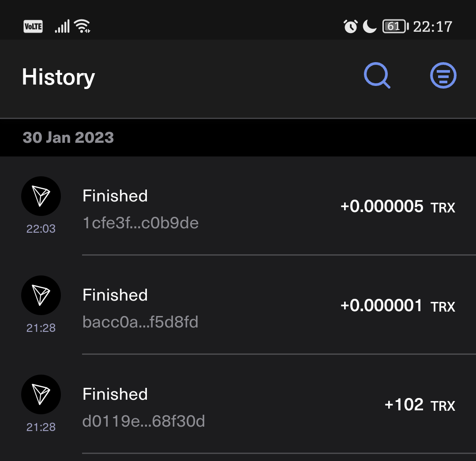Open the first Finished transaction label
The image size is (476, 461).
point(115,196)
